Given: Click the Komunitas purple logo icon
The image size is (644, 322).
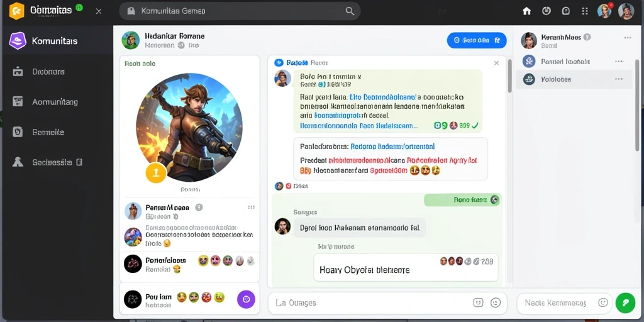Looking at the screenshot, I should 18,41.
